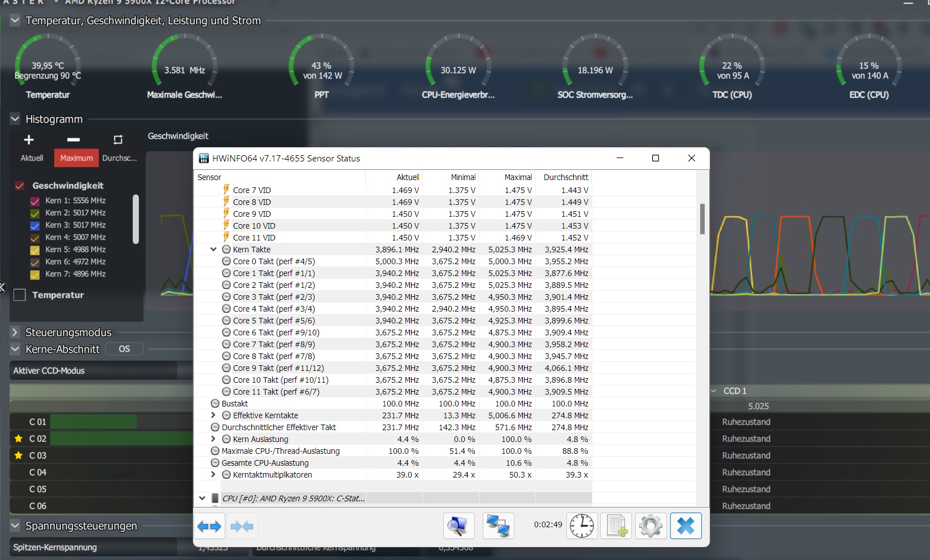This screenshot has height=560, width=930.
Task: Expand the Kerntaktmultiplikatoren node
Action: (x=213, y=474)
